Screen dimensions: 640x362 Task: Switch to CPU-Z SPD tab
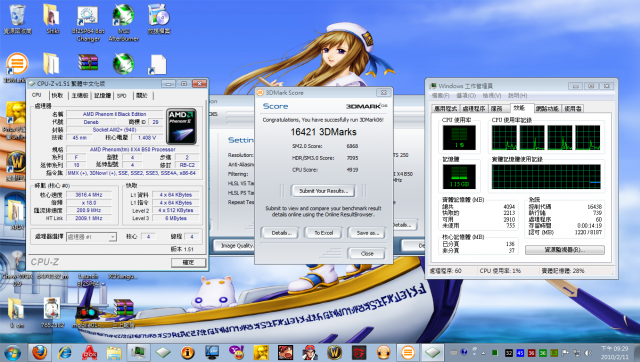(122, 95)
